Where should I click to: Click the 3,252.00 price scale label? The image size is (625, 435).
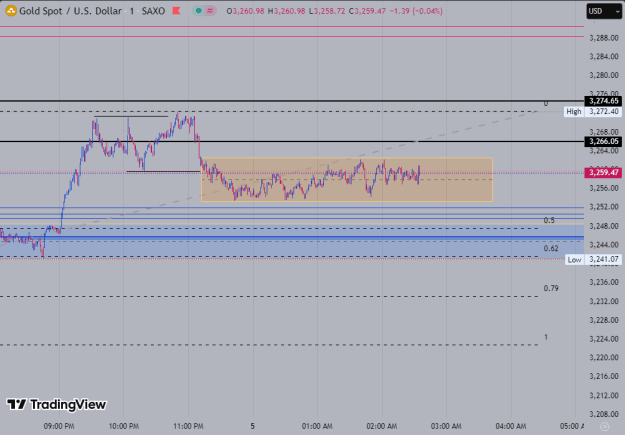[x=604, y=207]
